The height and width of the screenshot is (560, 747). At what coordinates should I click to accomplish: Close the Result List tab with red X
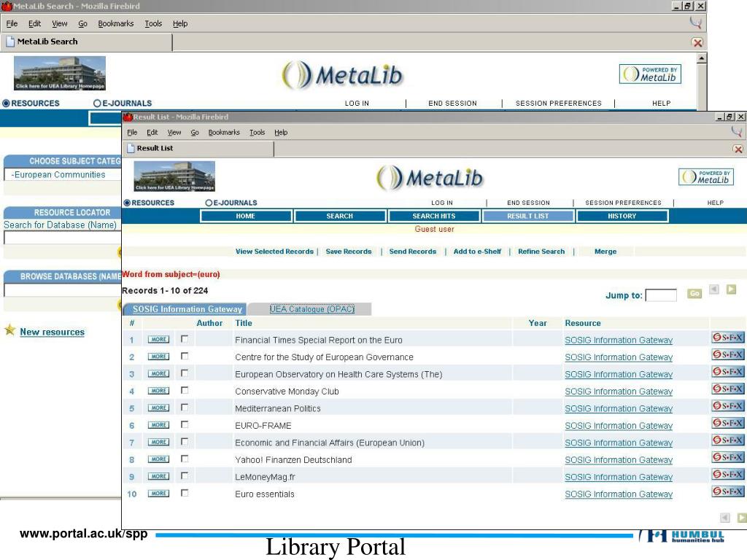738,149
